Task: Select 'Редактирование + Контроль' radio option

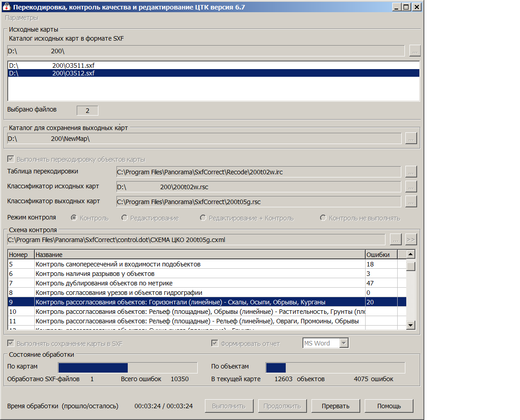Action: [203, 218]
